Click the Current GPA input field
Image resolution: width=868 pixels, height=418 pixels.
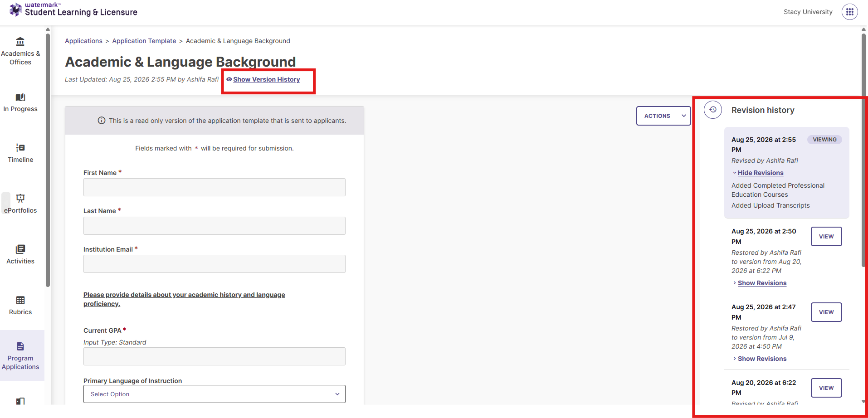pos(215,356)
